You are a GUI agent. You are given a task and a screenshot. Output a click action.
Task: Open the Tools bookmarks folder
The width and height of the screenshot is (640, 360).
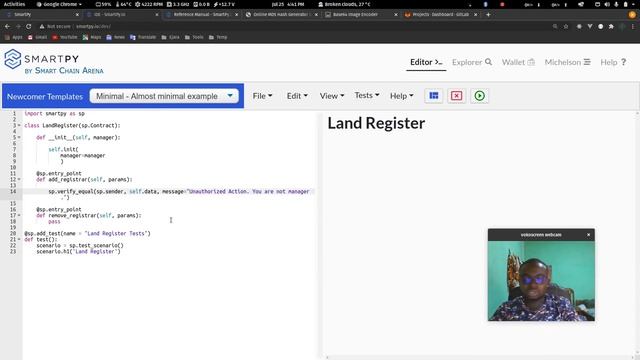tap(194, 37)
